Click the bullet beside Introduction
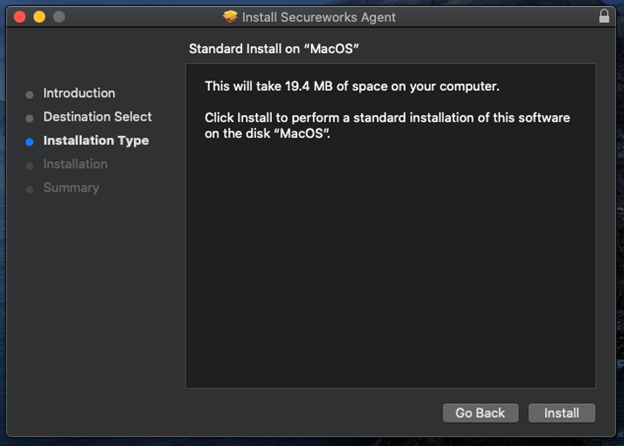This screenshot has height=446, width=624. point(30,94)
